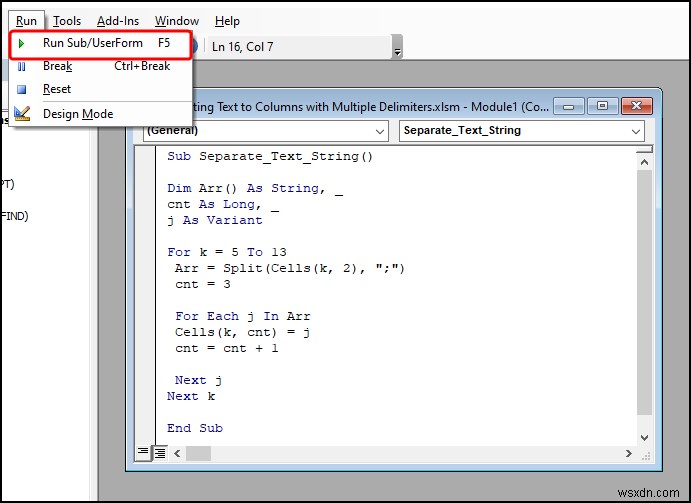Screen dimensions: 691x503
Task: Click the For k = 5 To 13 line
Action: [227, 252]
